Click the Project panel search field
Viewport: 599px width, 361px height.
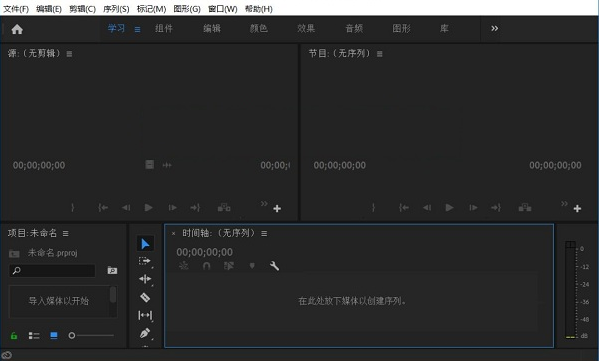[x=52, y=270]
